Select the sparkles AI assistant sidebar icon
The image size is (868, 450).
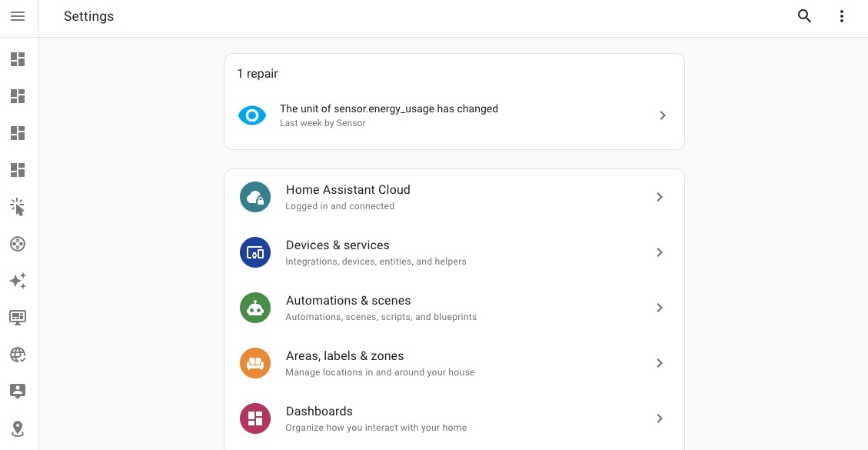point(18,281)
